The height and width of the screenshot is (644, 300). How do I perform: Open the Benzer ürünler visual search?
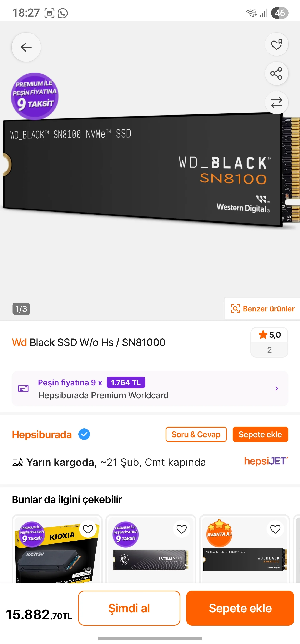pos(262,309)
